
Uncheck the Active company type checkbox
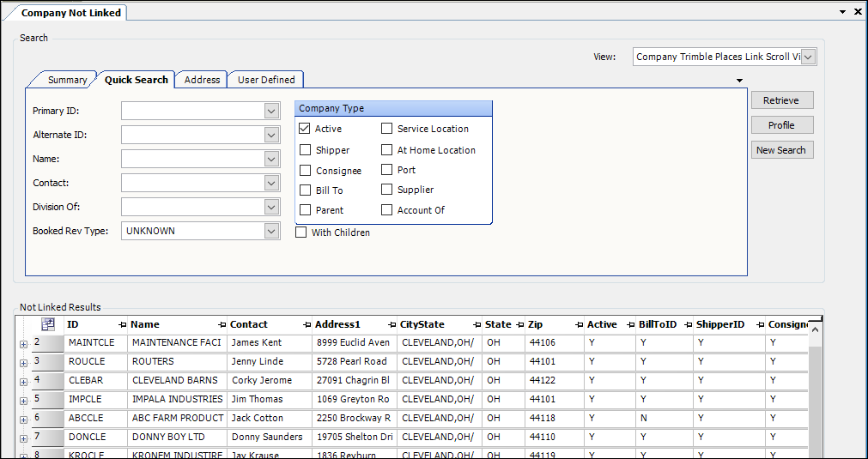point(305,129)
